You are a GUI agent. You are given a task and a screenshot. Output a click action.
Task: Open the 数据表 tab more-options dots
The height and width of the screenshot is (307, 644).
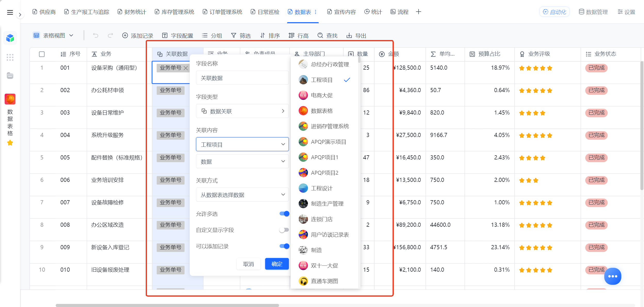316,12
